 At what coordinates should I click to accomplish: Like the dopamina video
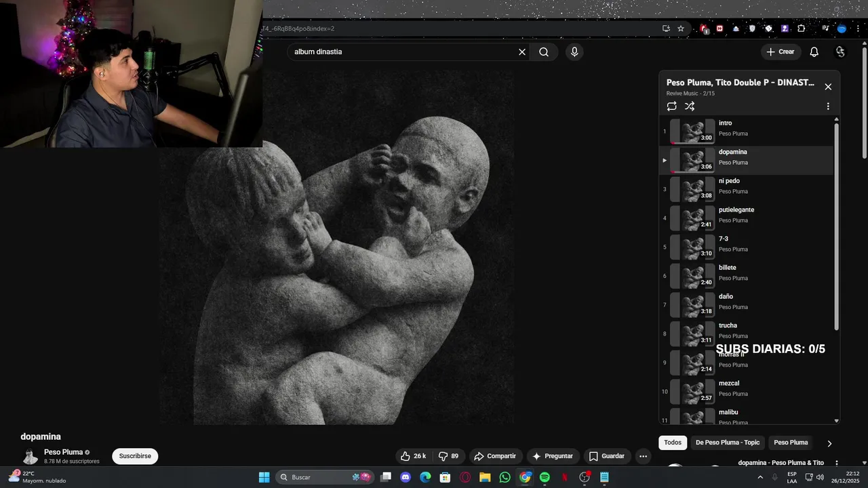click(x=413, y=456)
